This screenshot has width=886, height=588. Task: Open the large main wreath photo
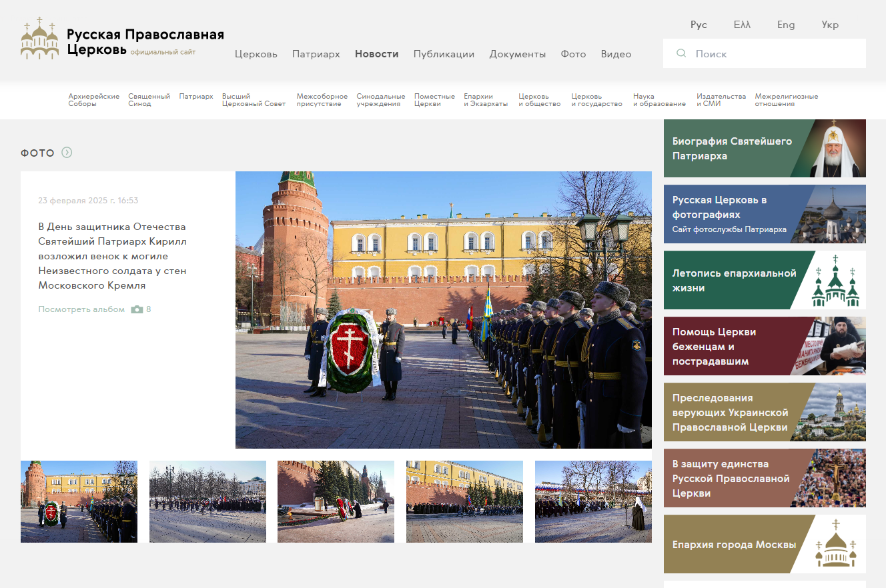[444, 310]
